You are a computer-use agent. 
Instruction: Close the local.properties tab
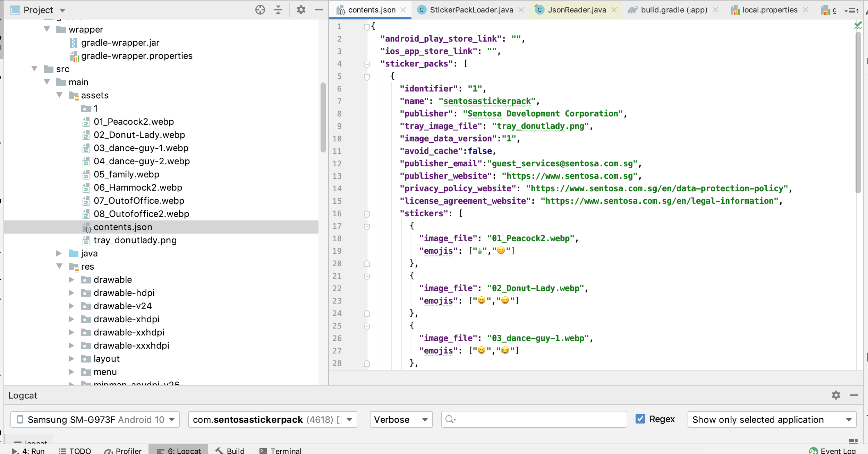click(806, 10)
